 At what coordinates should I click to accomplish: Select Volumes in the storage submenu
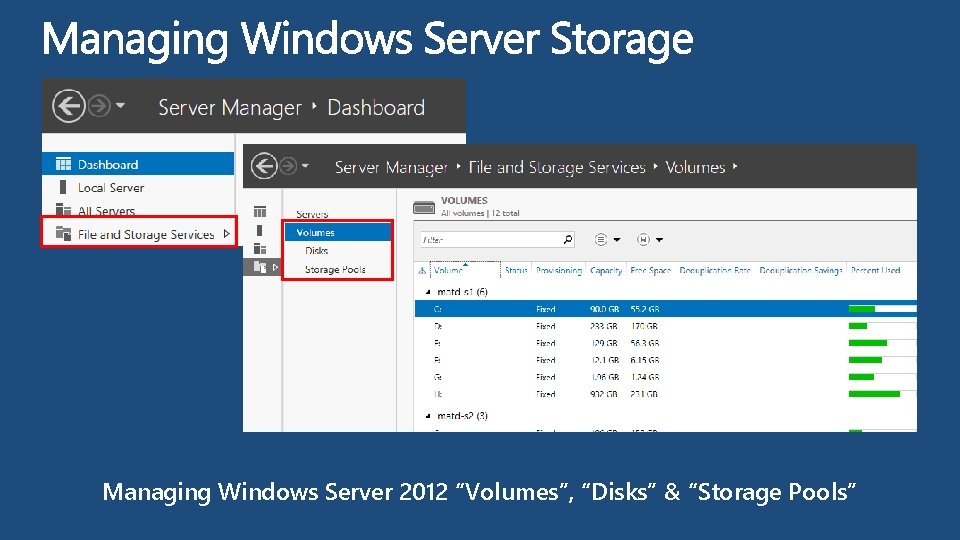point(338,233)
